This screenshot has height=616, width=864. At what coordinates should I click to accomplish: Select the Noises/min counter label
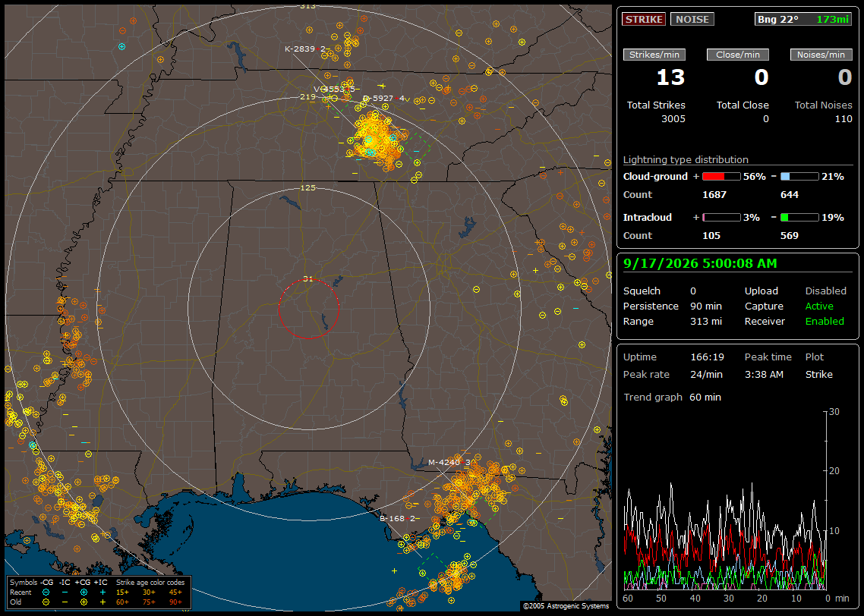[821, 55]
